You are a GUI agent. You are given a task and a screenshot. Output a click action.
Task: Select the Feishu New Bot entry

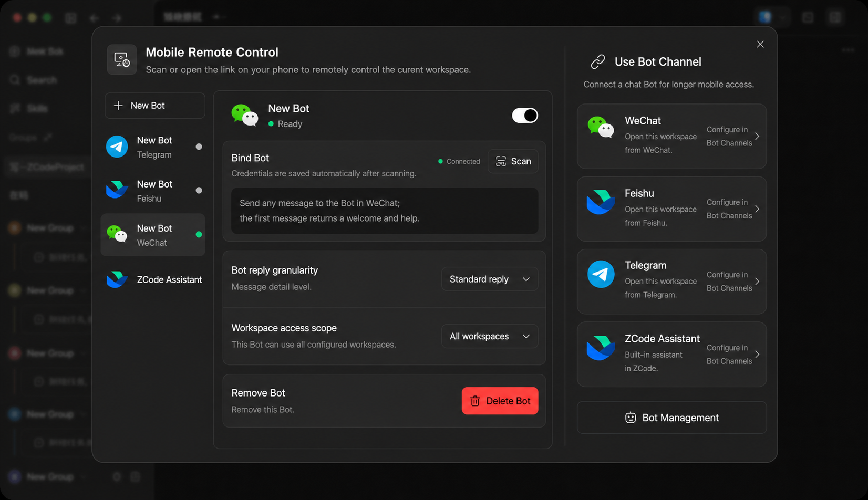[153, 191]
